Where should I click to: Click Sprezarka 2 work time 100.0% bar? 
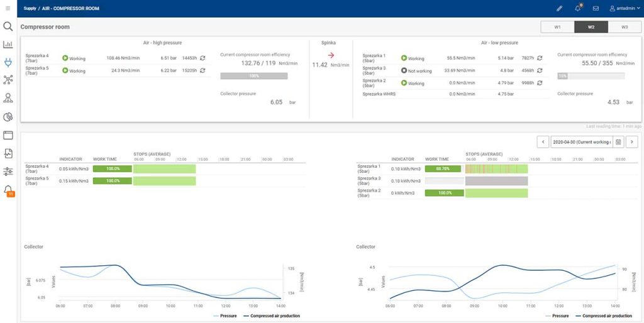(x=445, y=194)
